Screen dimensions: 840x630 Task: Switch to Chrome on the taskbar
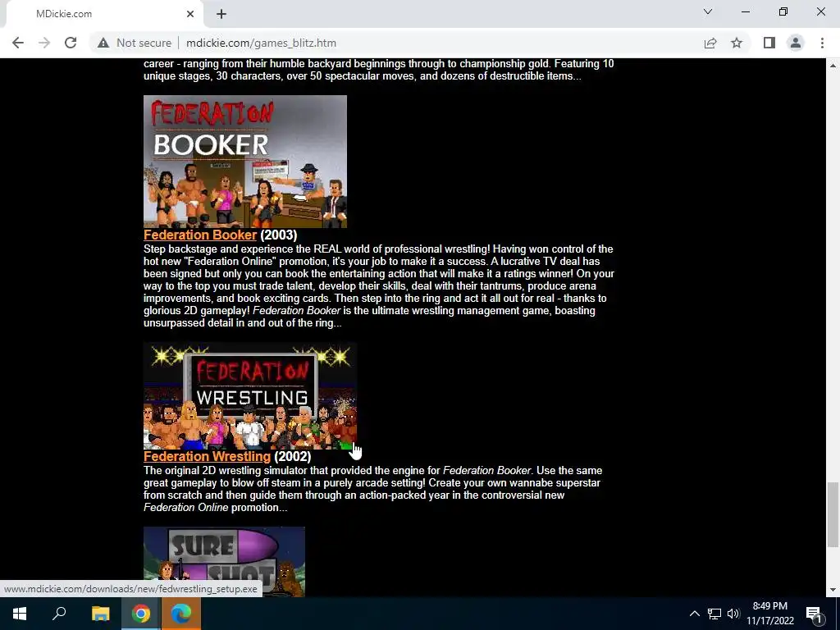141,614
